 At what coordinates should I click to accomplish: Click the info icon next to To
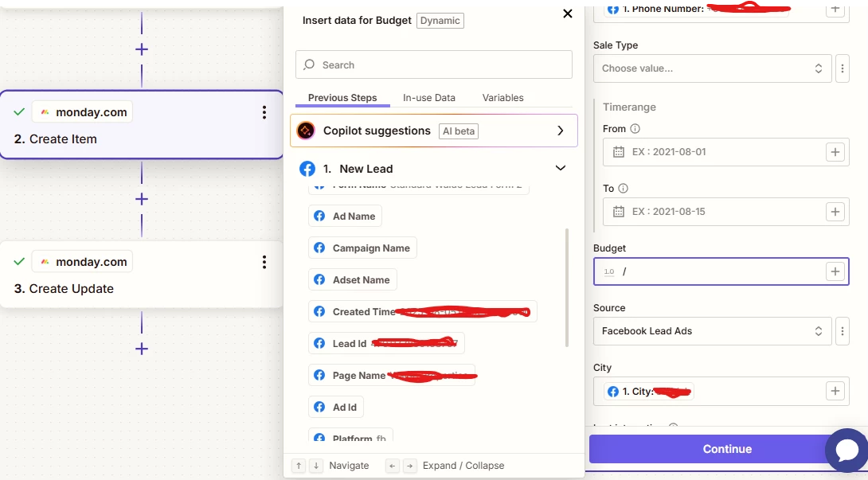click(x=623, y=188)
